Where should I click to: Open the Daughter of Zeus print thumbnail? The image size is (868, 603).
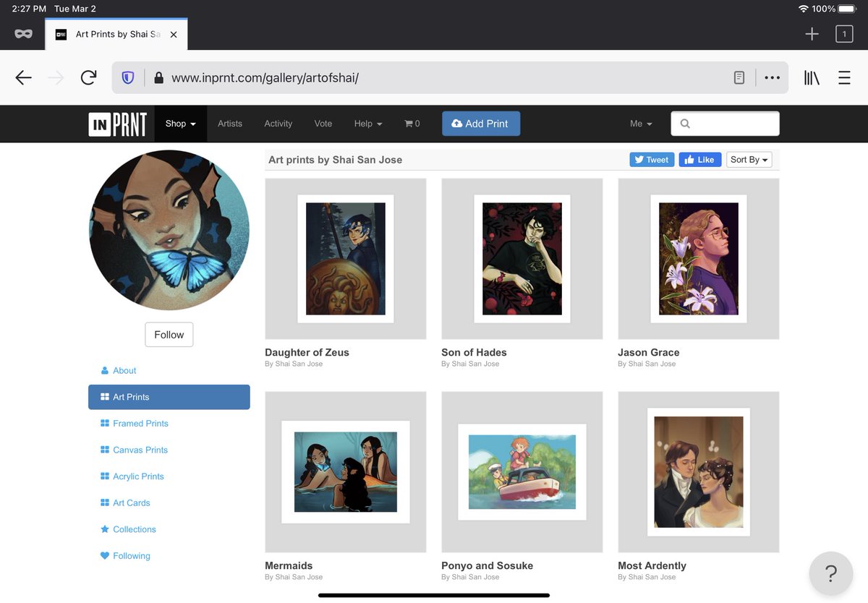pyautogui.click(x=346, y=259)
